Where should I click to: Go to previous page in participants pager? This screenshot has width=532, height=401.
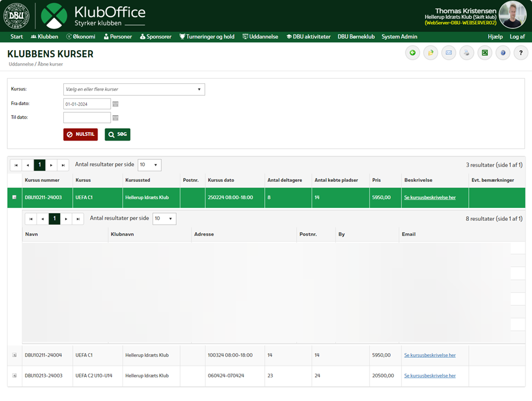[x=43, y=219]
